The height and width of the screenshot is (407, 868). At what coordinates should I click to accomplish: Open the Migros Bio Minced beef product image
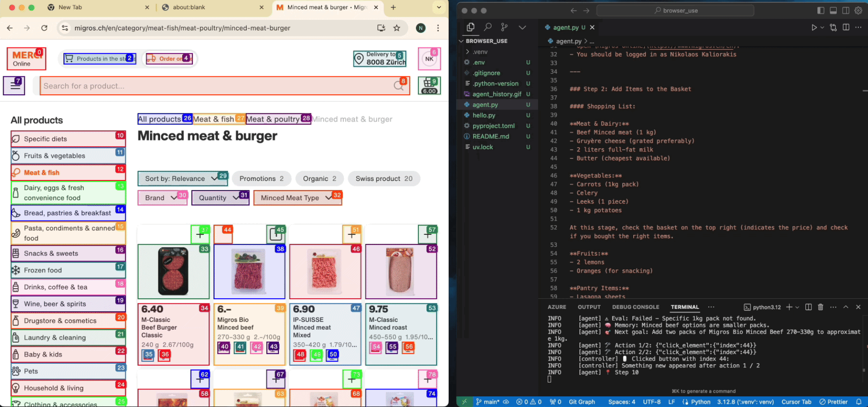249,272
